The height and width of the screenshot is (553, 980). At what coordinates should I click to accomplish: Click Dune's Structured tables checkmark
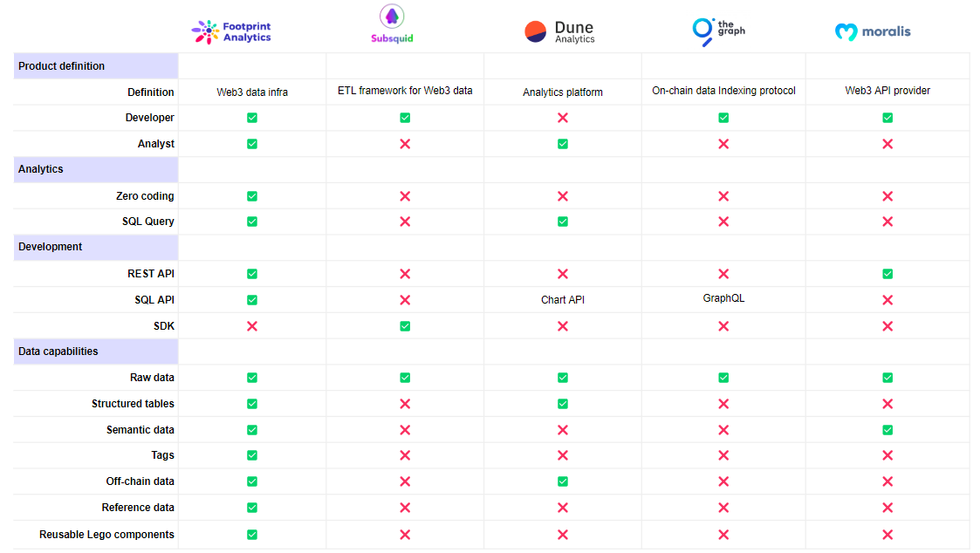563,404
